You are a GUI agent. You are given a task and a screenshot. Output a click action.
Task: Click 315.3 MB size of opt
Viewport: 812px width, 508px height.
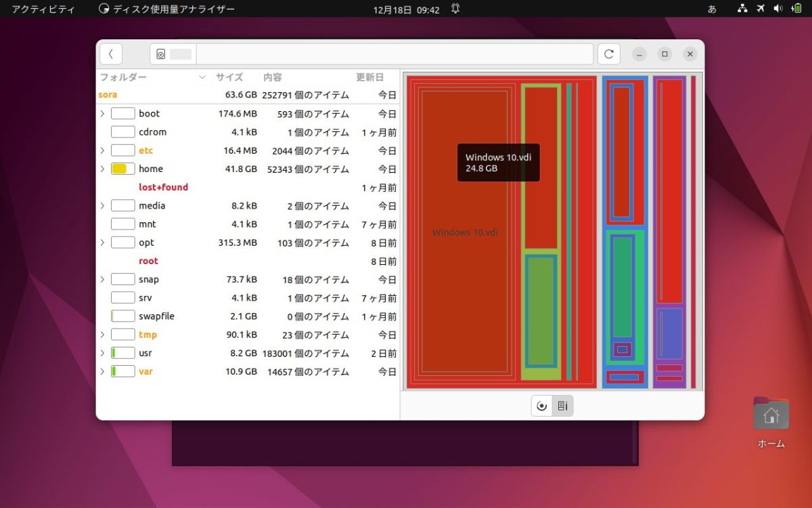pos(238,242)
